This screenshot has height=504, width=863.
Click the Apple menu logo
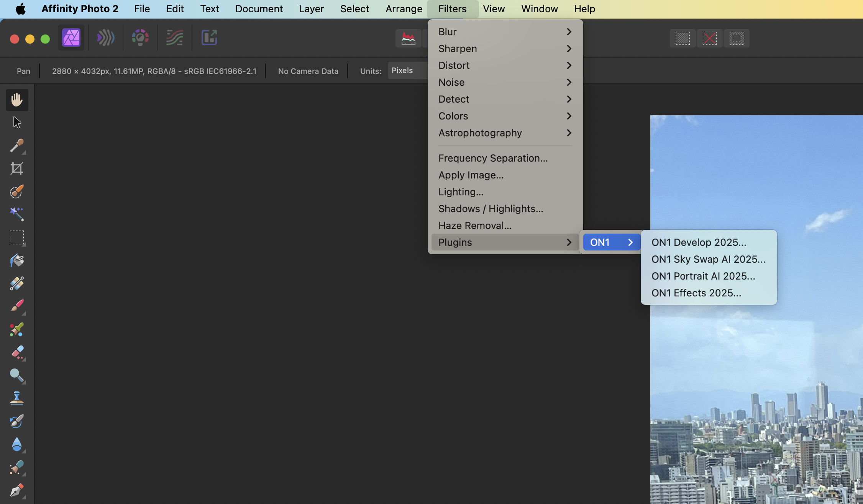[21, 9]
